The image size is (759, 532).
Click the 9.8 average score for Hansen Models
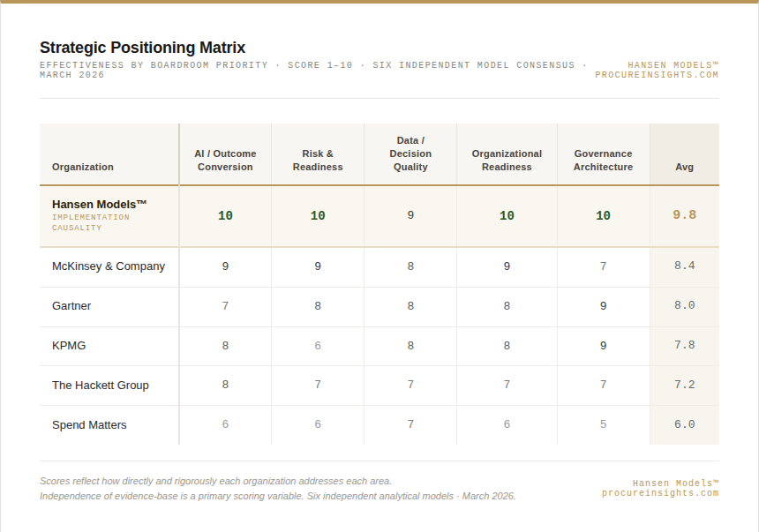[684, 215]
